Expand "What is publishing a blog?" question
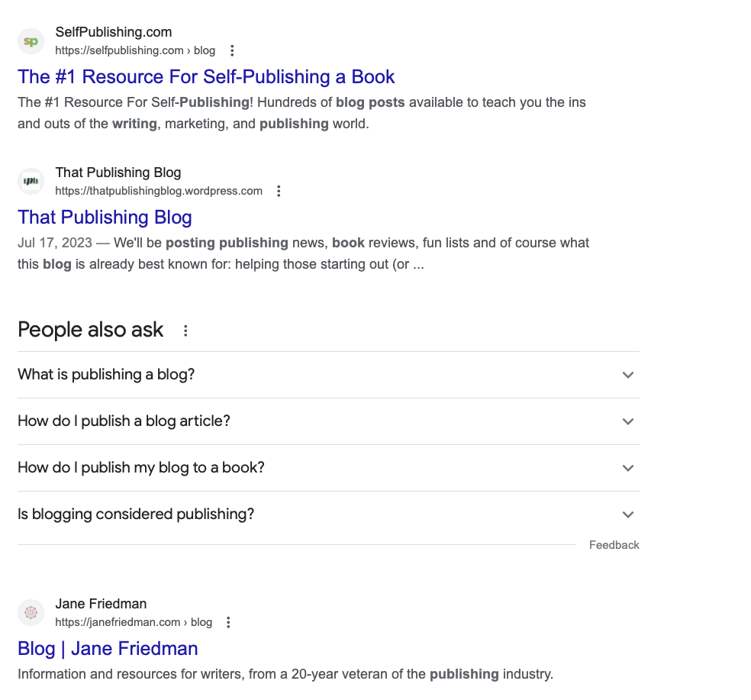The height and width of the screenshot is (700, 751). (x=627, y=375)
